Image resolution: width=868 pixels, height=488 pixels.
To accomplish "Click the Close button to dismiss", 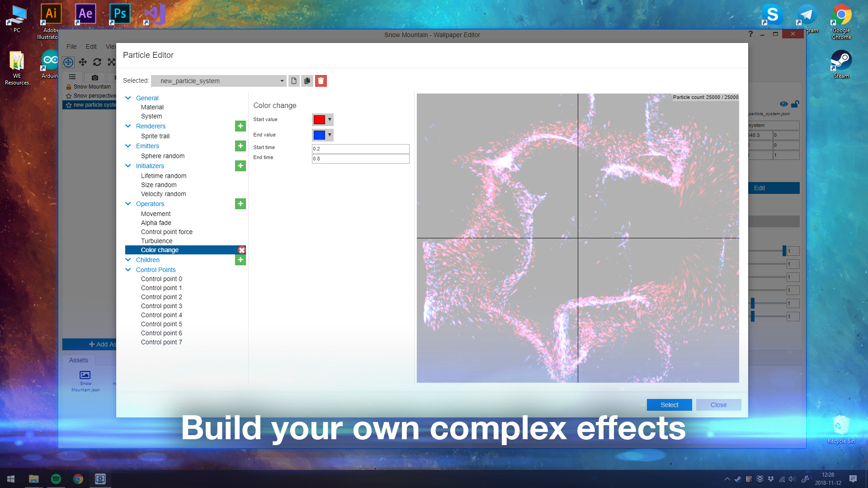I will pyautogui.click(x=718, y=404).
